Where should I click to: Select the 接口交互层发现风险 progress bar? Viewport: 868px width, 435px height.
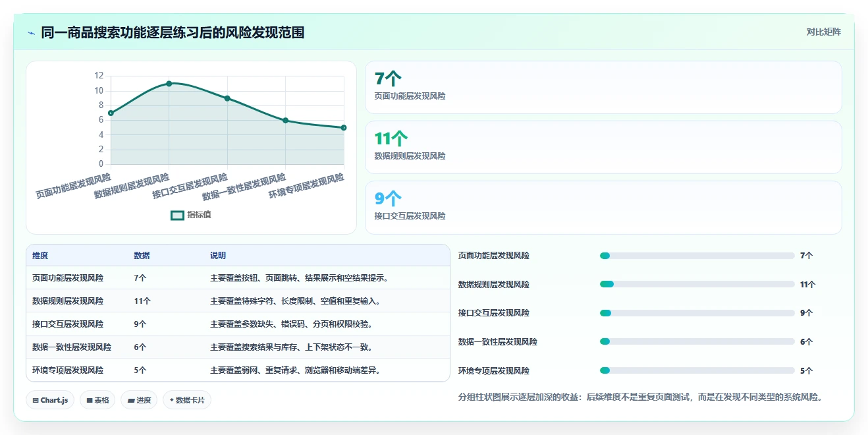pyautogui.click(x=697, y=313)
